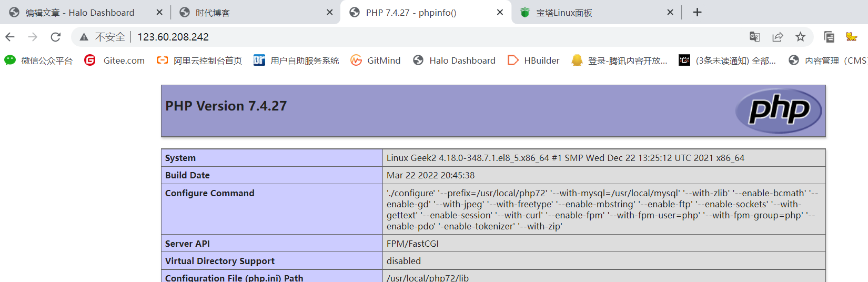This screenshot has height=282, width=868.
Task: Close the PHP 7.4.27 - phpinfo() tab
Action: point(500,12)
